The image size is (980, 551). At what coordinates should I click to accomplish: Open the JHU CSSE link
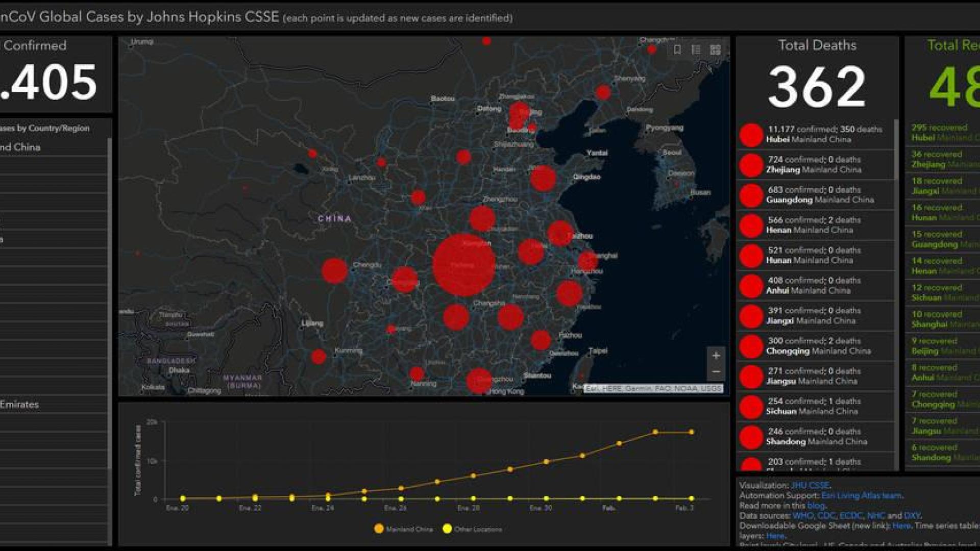810,485
